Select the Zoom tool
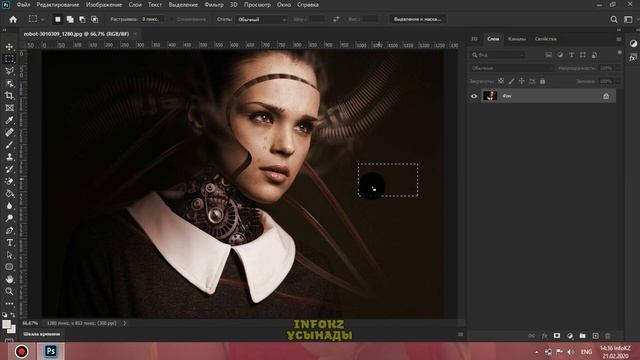Image resolution: width=640 pixels, height=360 pixels. coord(9,291)
